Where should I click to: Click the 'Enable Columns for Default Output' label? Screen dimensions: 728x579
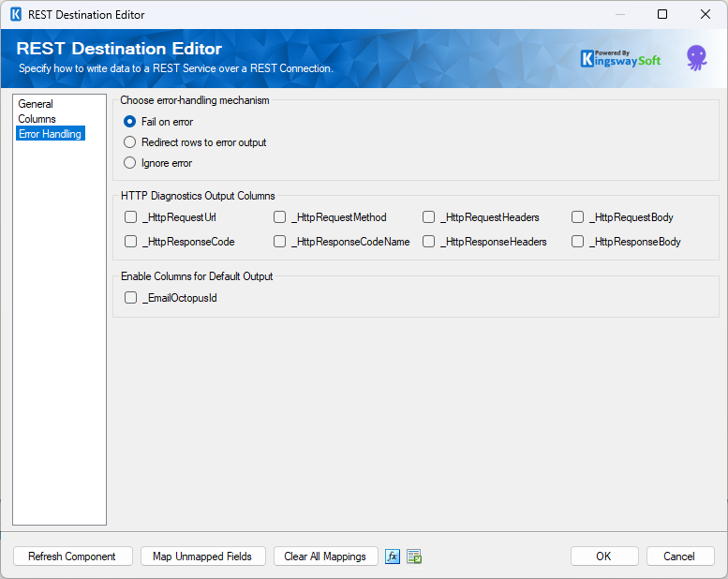click(197, 276)
